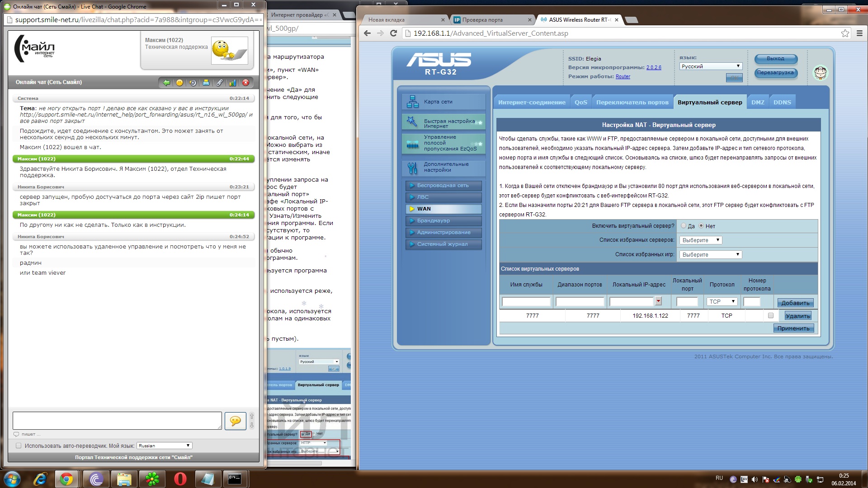The image size is (868, 488).
Task: Enable the auto-translator checkbox in chat
Action: tap(19, 446)
